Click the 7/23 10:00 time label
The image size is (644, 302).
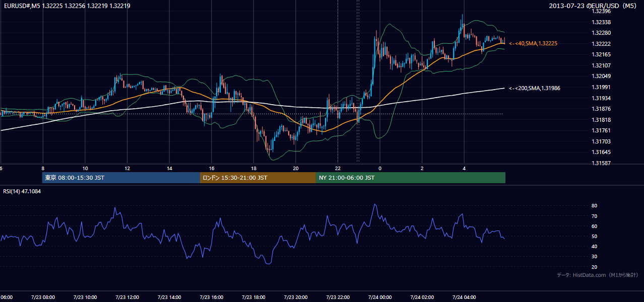(x=85, y=297)
